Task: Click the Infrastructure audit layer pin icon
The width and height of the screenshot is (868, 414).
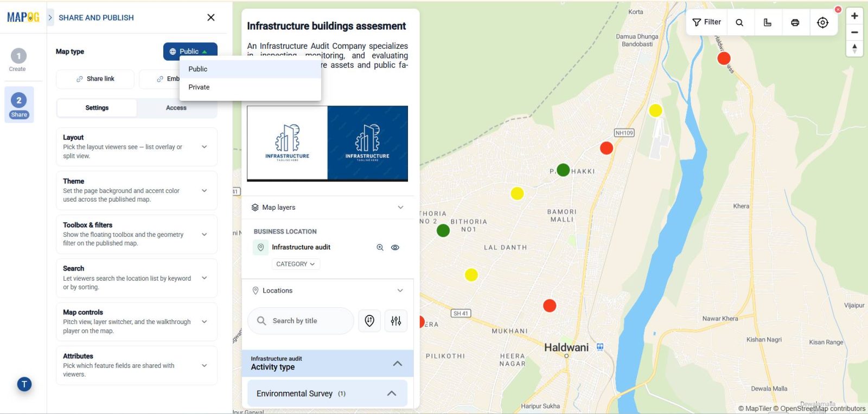Action: (x=261, y=248)
